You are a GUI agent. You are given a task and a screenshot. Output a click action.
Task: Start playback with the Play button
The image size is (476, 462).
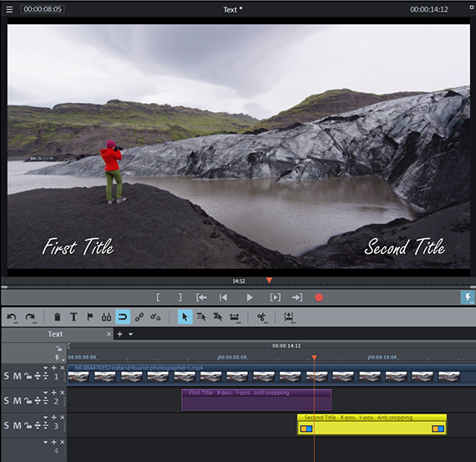pos(250,297)
